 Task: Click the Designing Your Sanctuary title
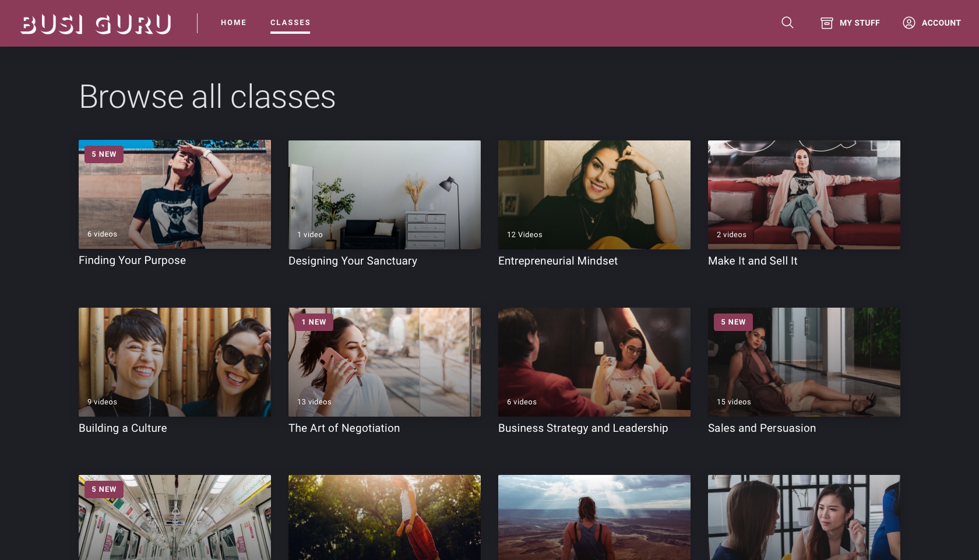click(353, 261)
